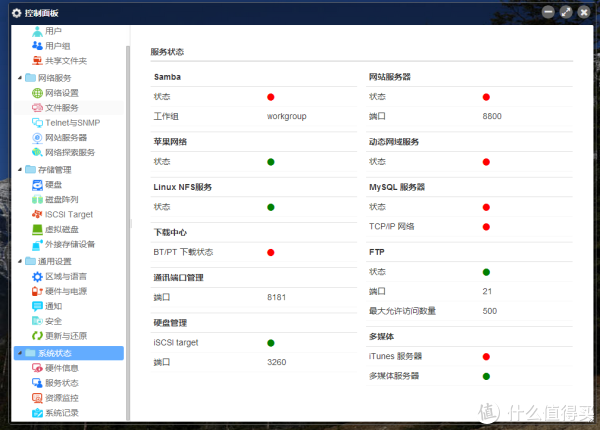Click Samba red status indicator
Viewport: 600px width, 430px height.
(x=271, y=97)
